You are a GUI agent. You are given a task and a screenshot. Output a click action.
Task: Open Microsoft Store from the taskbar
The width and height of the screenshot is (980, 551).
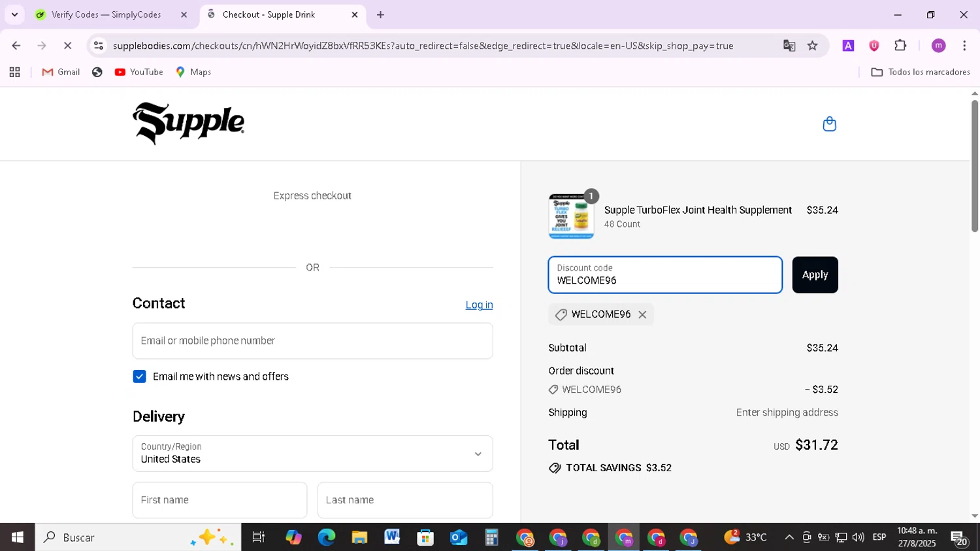click(x=425, y=537)
